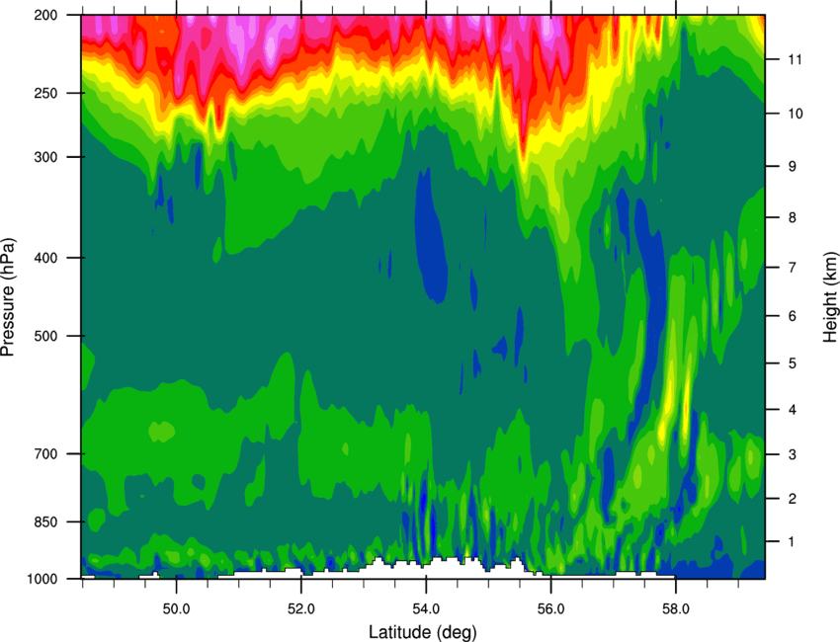Click the 56.0 latitude tick label

(x=550, y=609)
